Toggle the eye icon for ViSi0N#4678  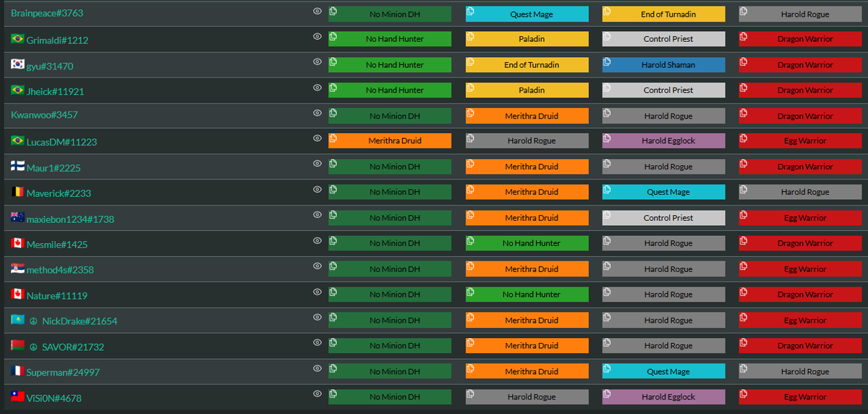[x=317, y=394]
